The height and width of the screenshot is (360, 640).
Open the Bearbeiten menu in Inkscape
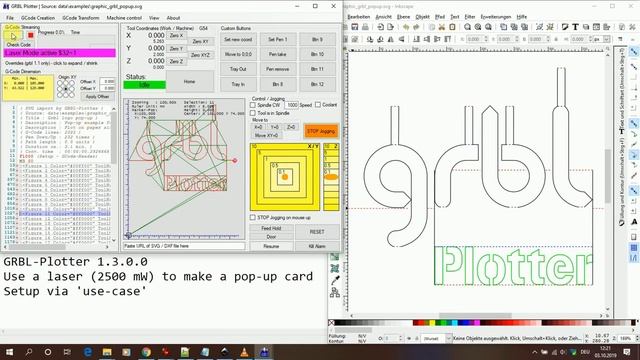(358, 17)
